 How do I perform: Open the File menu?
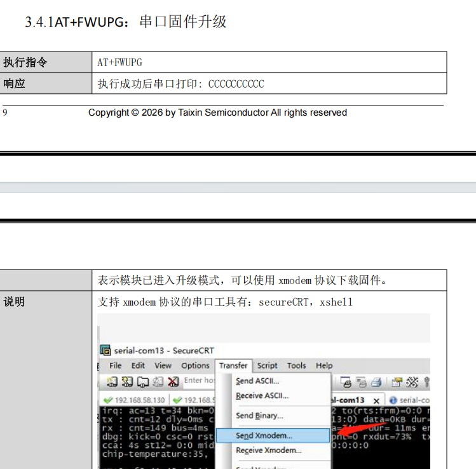pos(115,365)
